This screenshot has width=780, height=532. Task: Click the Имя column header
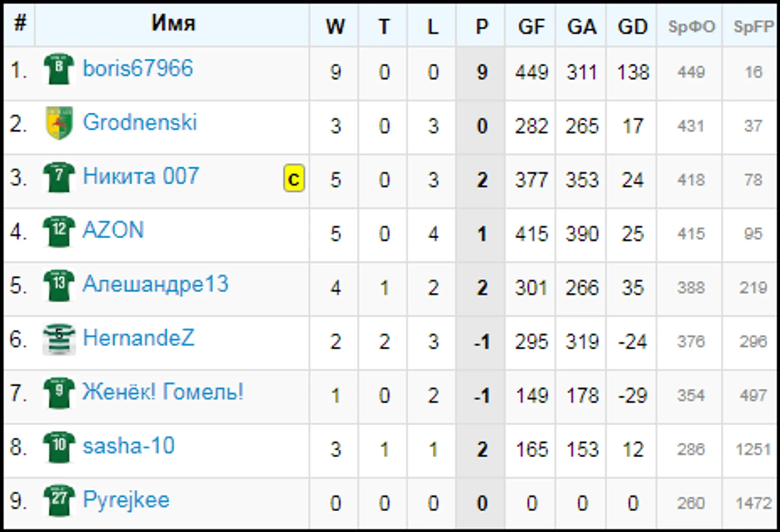click(x=173, y=23)
